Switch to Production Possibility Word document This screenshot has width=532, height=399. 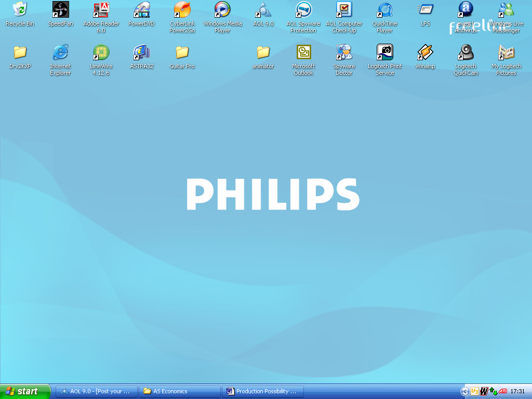[x=263, y=392]
